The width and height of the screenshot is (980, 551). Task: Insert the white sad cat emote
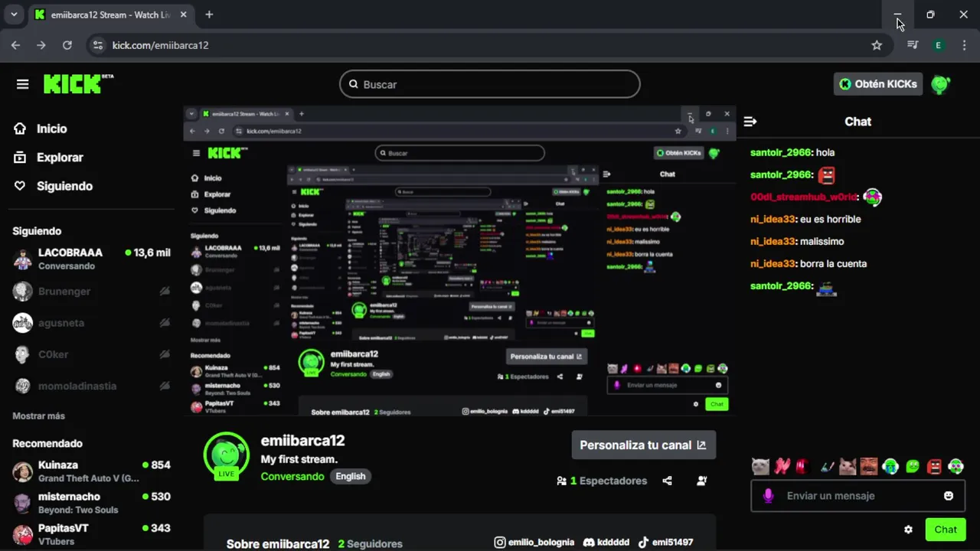pos(760,466)
